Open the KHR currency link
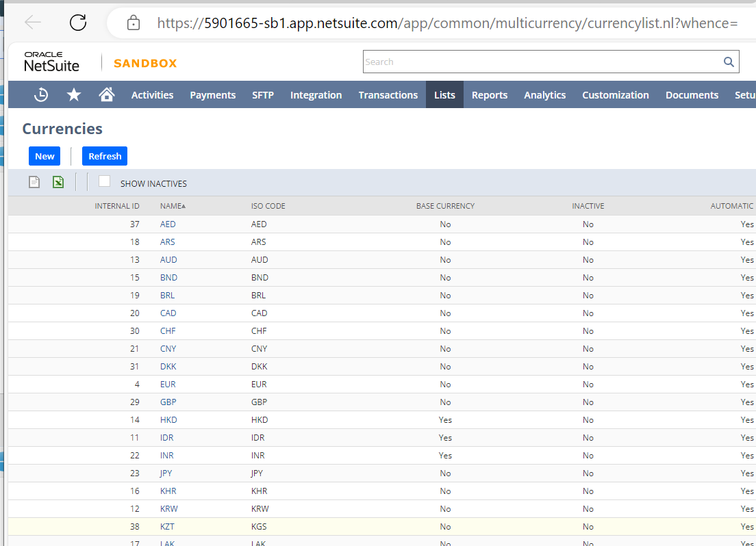 pyautogui.click(x=168, y=491)
